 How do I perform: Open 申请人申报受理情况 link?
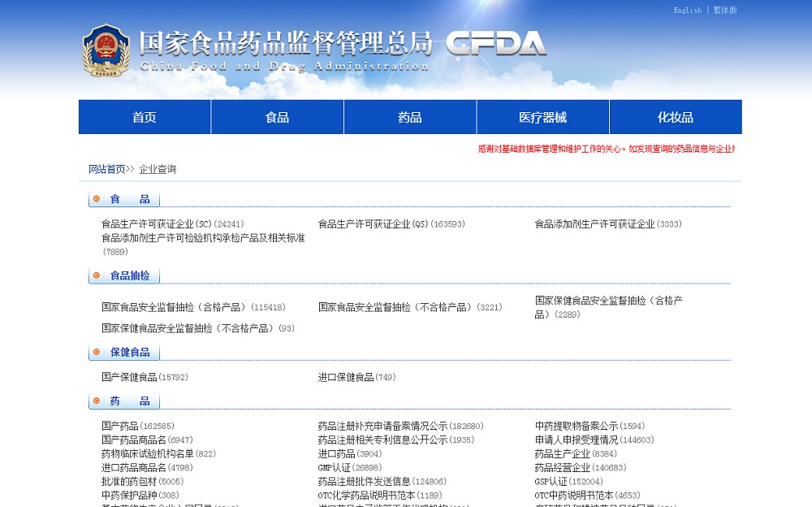coord(594,440)
